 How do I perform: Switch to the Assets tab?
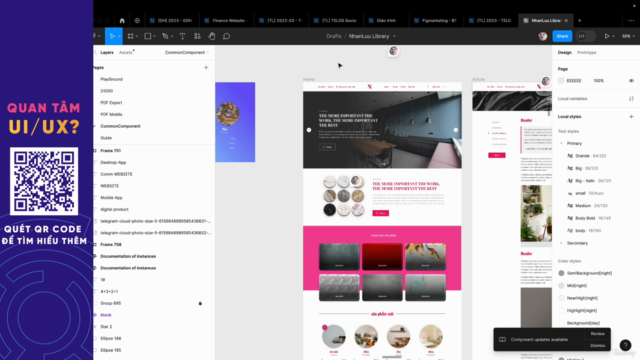126,53
